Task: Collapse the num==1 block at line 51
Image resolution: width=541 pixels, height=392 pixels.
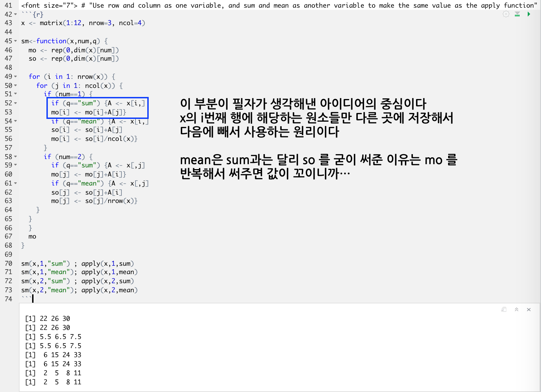Action: [x=15, y=94]
